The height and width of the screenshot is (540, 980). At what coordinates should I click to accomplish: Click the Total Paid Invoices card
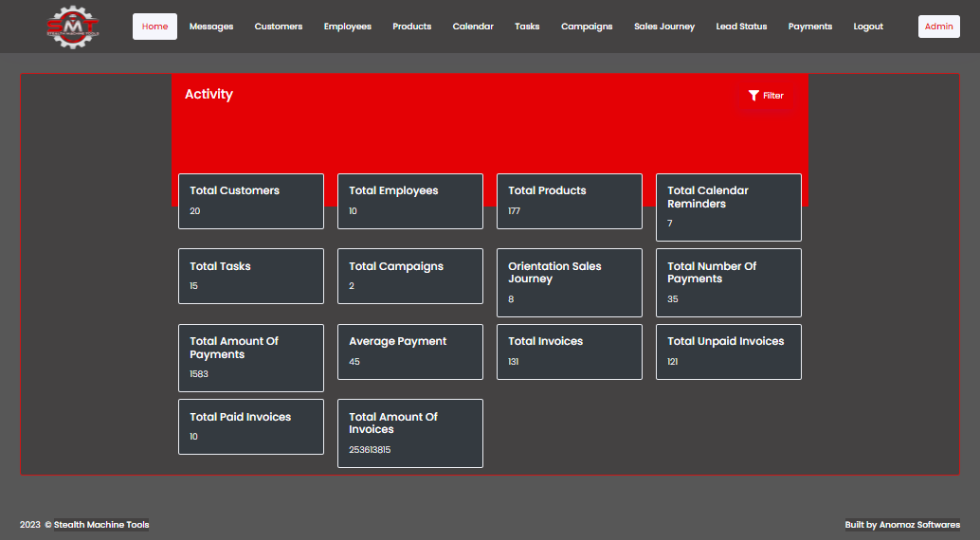tap(251, 427)
